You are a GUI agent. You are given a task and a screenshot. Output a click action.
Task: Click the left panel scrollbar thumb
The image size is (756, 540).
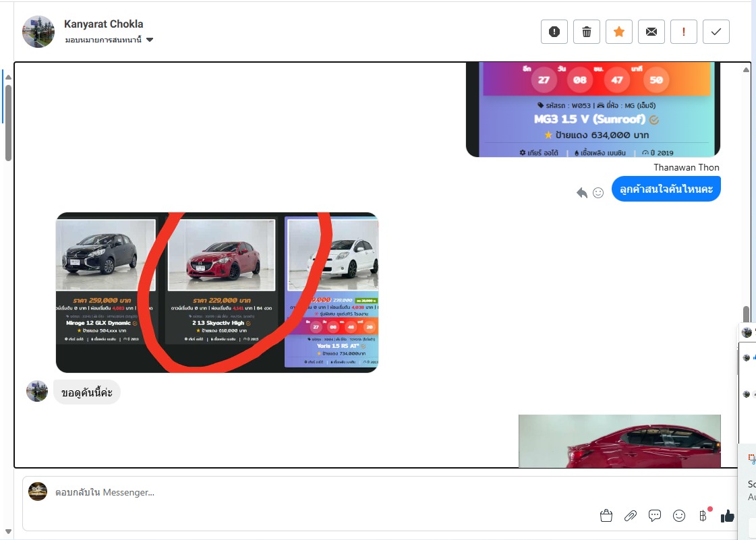click(x=8, y=123)
